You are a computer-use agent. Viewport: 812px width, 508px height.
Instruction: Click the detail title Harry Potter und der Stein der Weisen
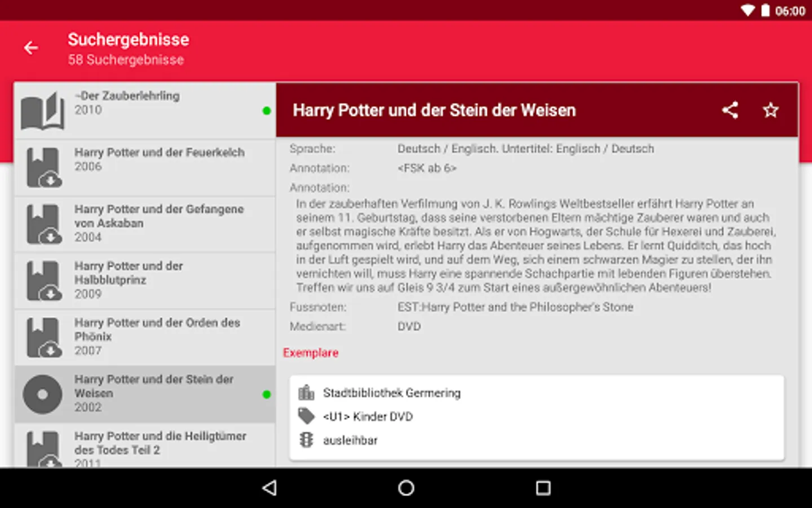click(x=434, y=110)
